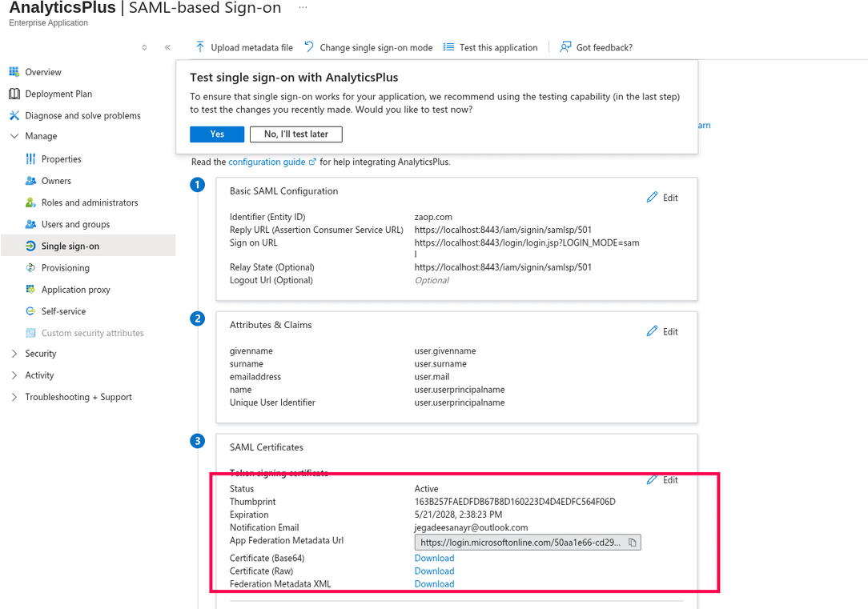This screenshot has width=868, height=609.
Task: Click the Diagnose and solve problems wrench icon
Action: [x=14, y=115]
